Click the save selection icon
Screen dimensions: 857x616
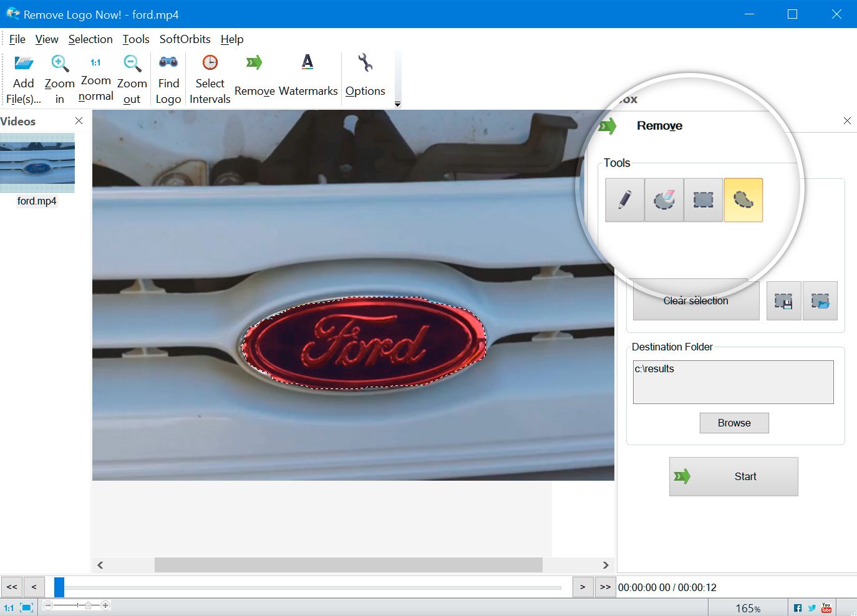(x=783, y=301)
